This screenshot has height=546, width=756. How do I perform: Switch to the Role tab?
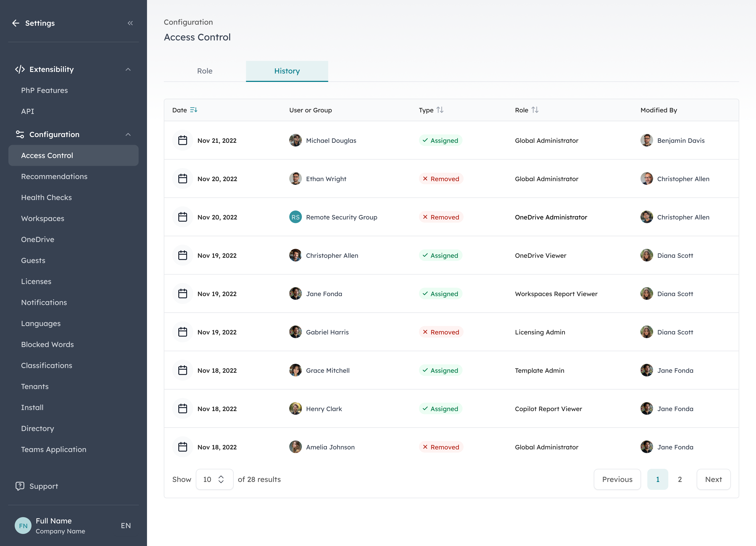pos(205,71)
